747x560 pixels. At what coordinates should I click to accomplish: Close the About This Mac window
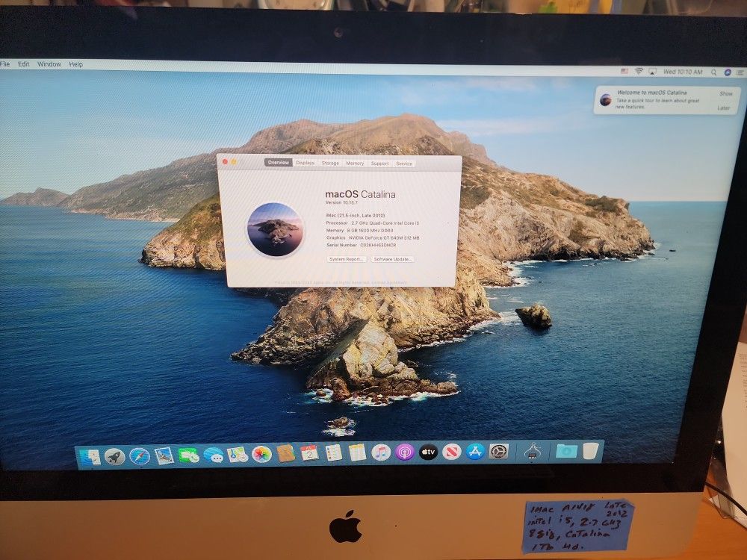click(x=226, y=162)
